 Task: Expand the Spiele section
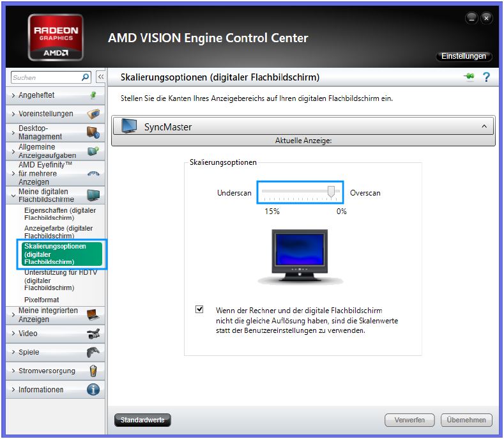pyautogui.click(x=13, y=352)
